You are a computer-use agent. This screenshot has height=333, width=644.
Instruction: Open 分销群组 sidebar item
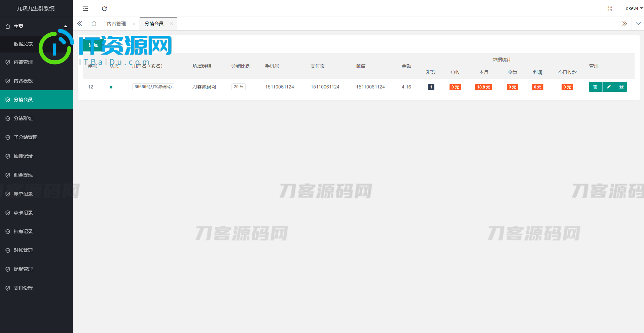[36, 118]
